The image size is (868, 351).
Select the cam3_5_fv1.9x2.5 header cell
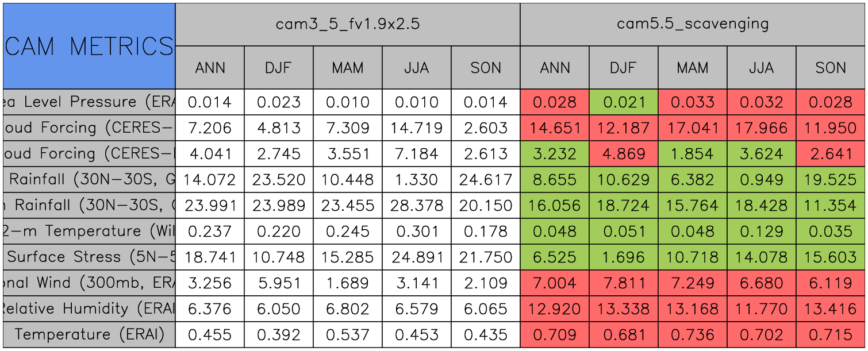click(347, 24)
